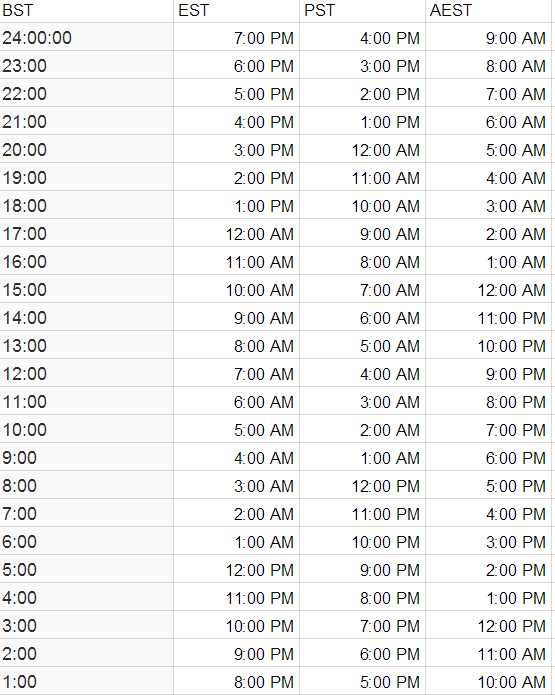Click the EST cell in the 5:00 row
The height and width of the screenshot is (695, 555).
pyautogui.click(x=236, y=569)
